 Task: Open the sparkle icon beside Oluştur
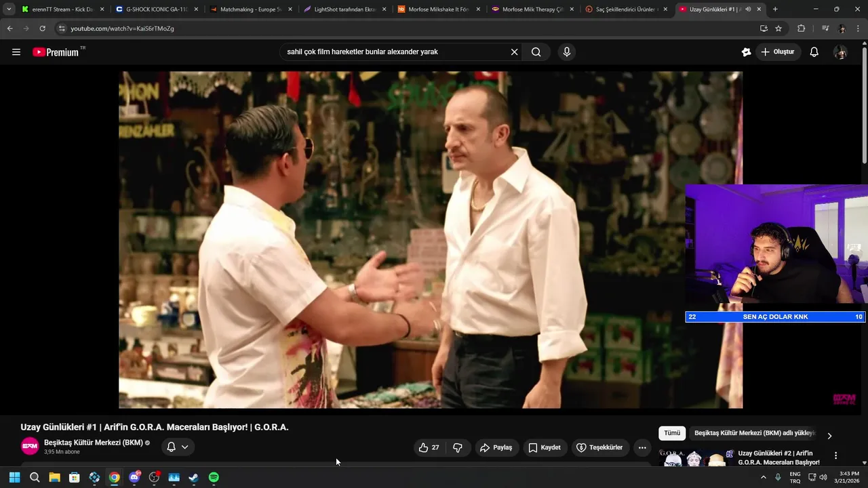(x=746, y=52)
